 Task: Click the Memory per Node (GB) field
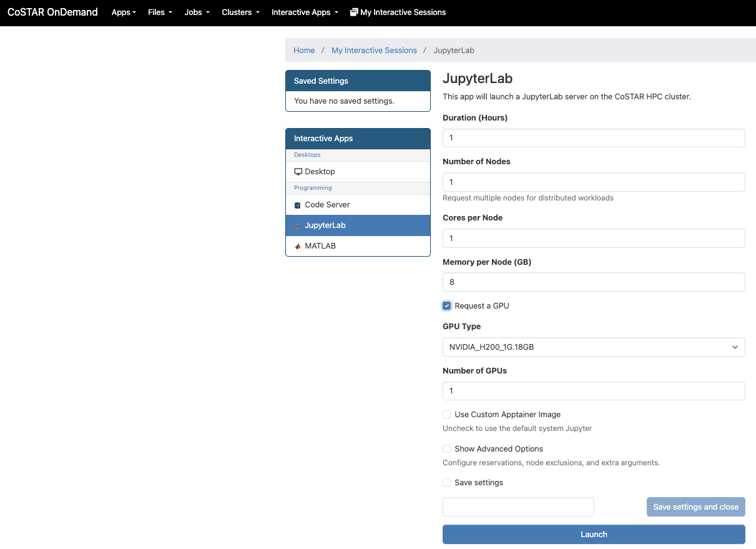594,282
